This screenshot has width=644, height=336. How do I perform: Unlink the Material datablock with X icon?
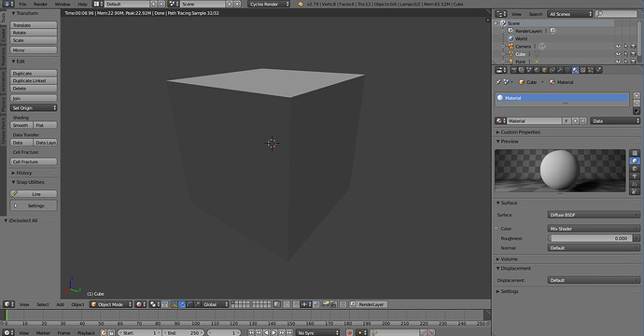582,121
